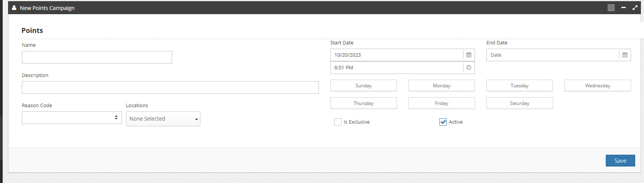The width and height of the screenshot is (644, 183).
Task: Click the user icon in title bar
Action: [14, 8]
